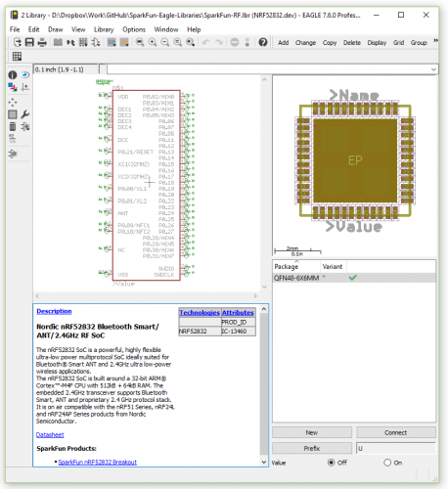Image resolution: width=448 pixels, height=489 pixels.
Task: Open the Help menu
Action: tap(194, 29)
